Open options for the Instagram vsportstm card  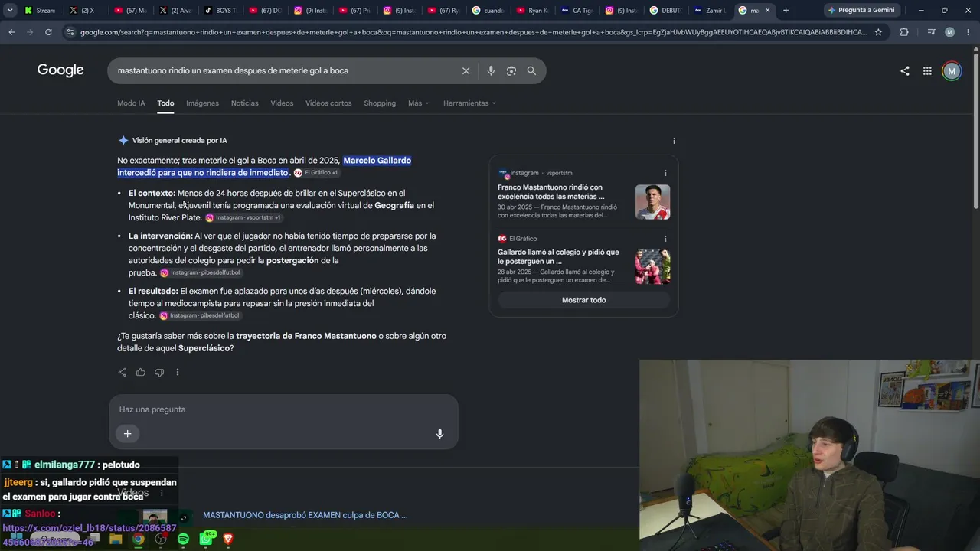(665, 173)
